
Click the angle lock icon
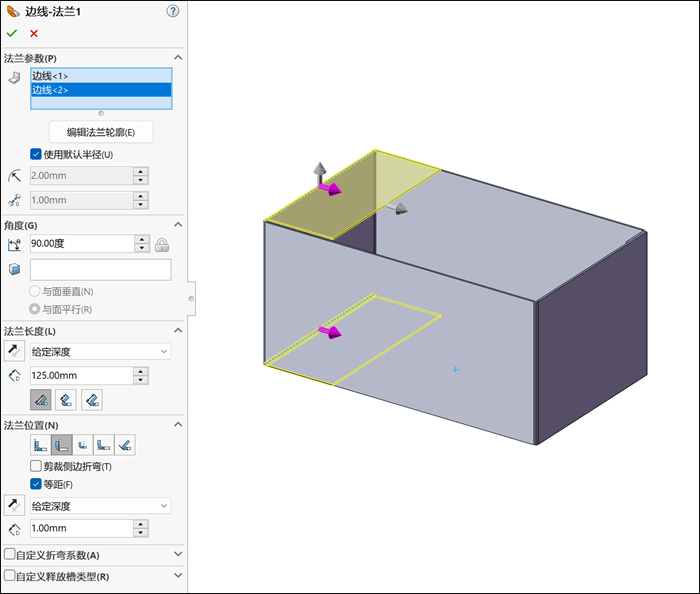[x=162, y=245]
